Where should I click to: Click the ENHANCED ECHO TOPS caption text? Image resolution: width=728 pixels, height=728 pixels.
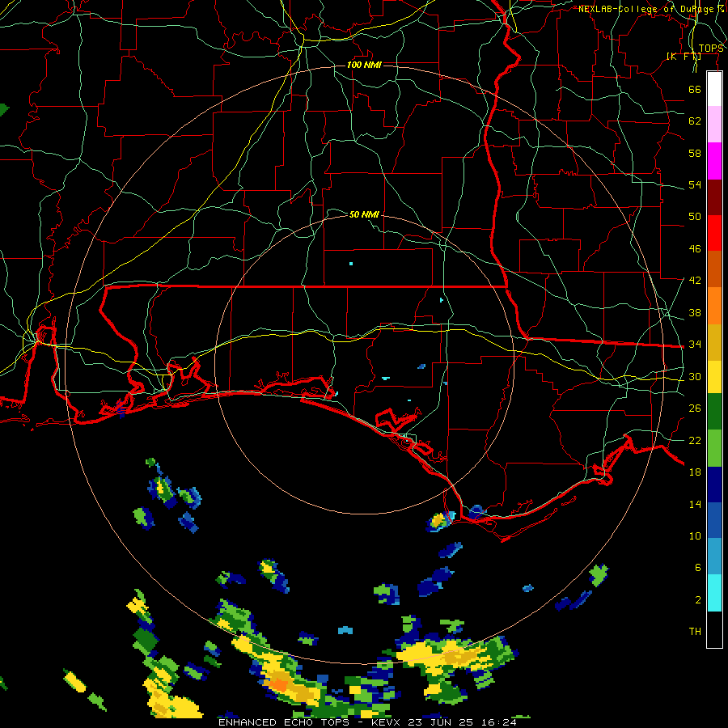[284, 722]
